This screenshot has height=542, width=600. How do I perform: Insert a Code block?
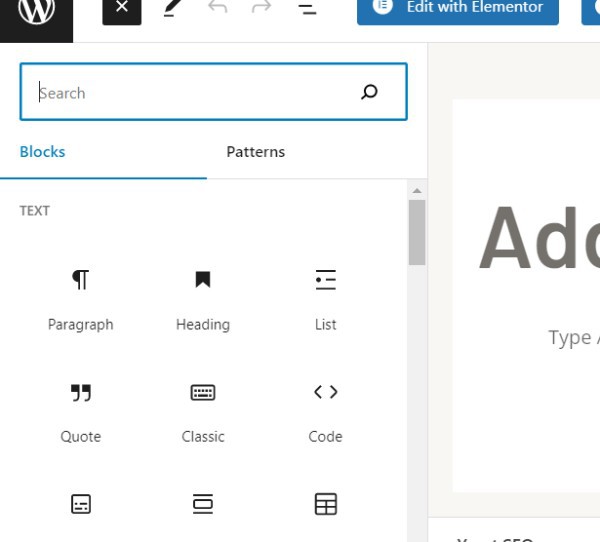pos(326,413)
